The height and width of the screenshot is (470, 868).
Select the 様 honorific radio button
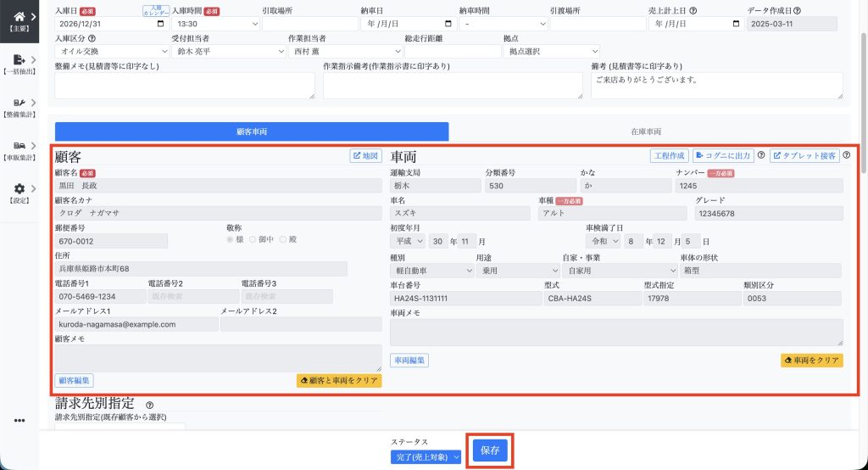pyautogui.click(x=229, y=240)
